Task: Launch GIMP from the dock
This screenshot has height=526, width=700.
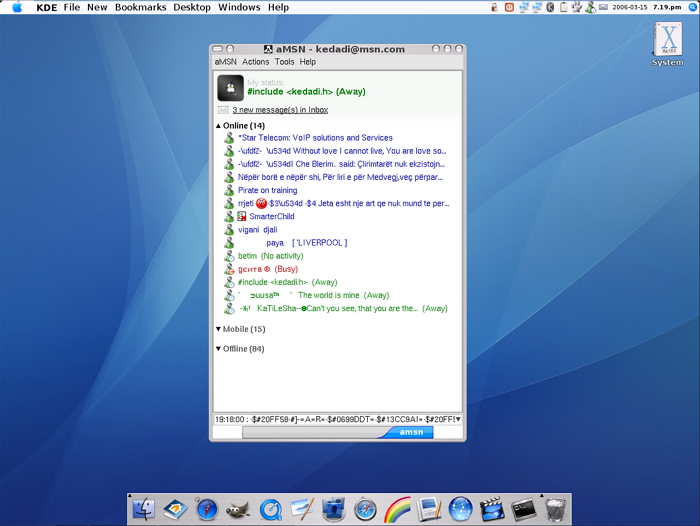Action: tap(238, 509)
